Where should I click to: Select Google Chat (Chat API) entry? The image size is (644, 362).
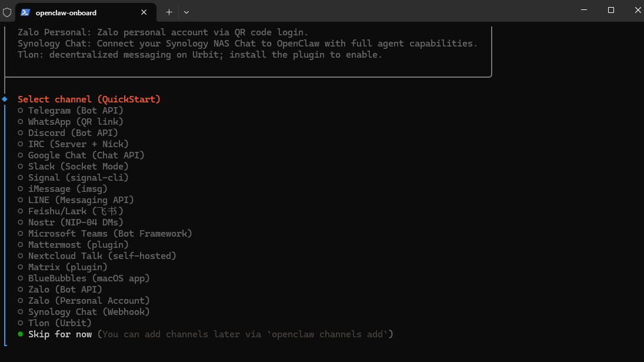click(x=86, y=155)
